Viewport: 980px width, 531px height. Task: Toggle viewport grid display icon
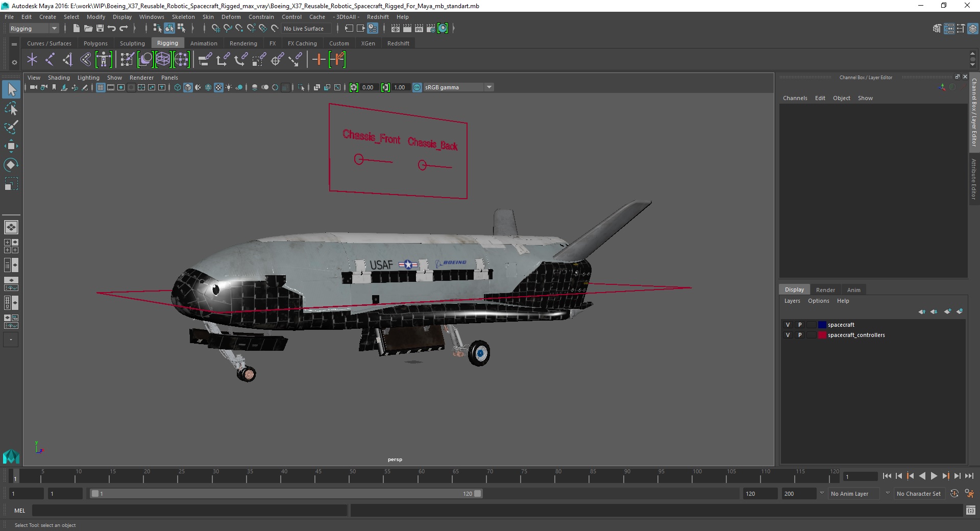[101, 87]
